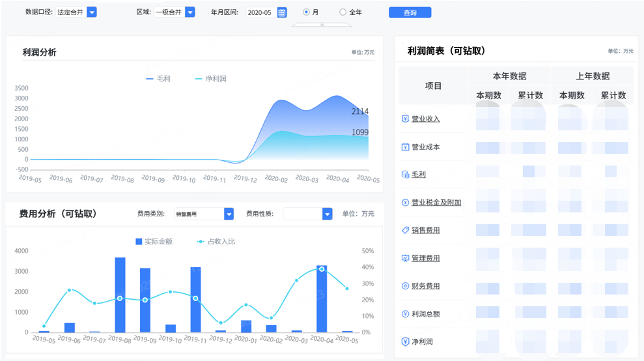The image size is (644, 361).
Task: Click the 财务费用 row icon
Action: pos(405,286)
